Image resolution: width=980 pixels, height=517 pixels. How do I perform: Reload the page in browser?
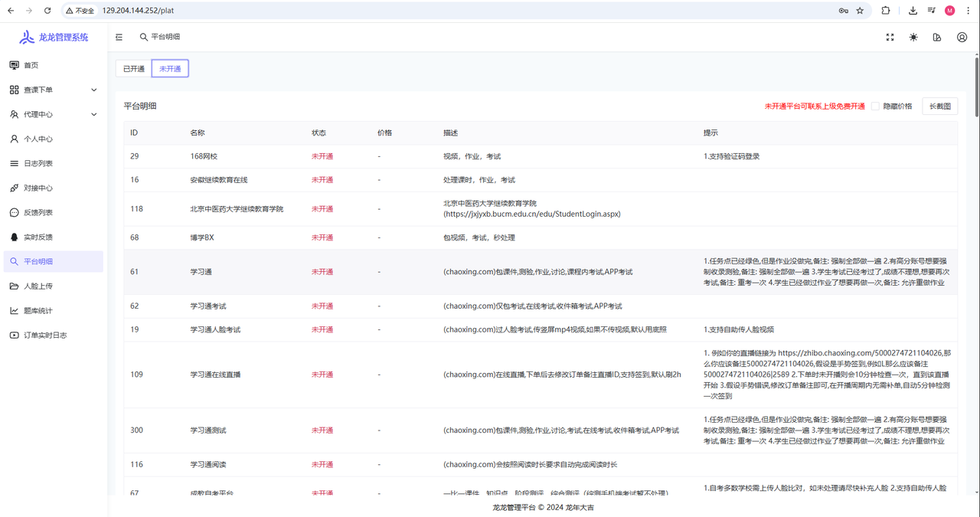pyautogui.click(x=47, y=11)
